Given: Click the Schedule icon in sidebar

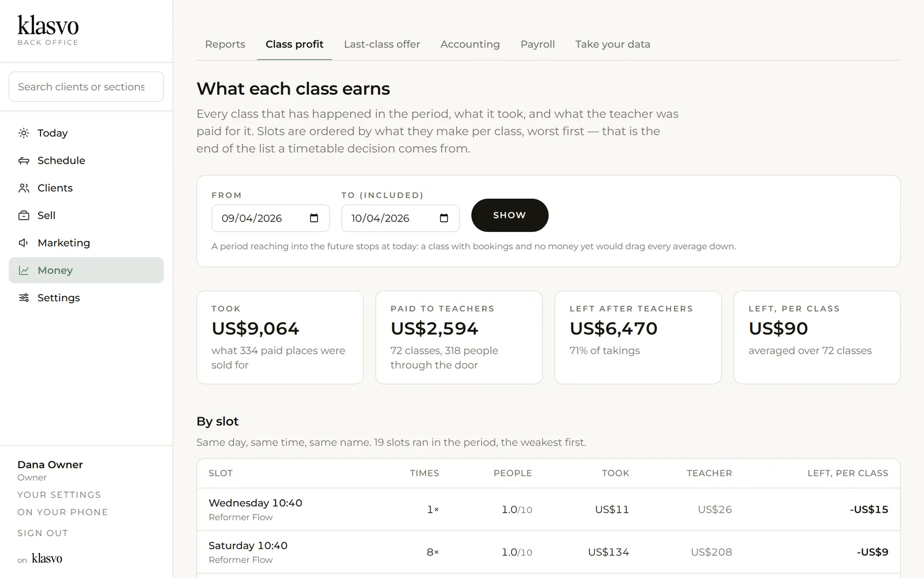Looking at the screenshot, I should (24, 161).
